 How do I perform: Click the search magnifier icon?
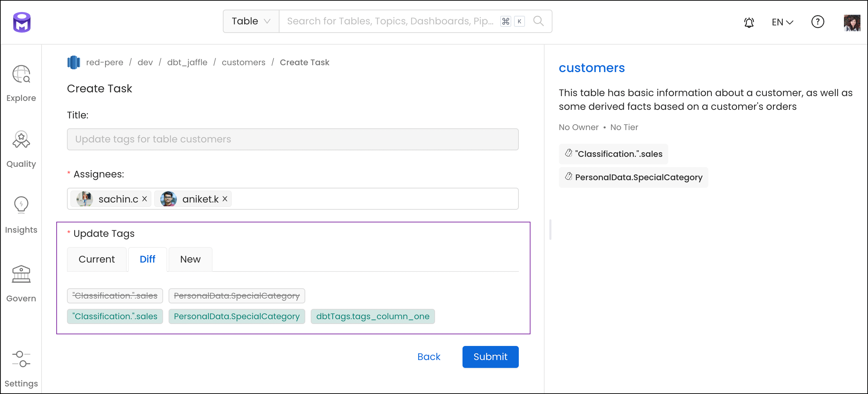click(x=538, y=21)
